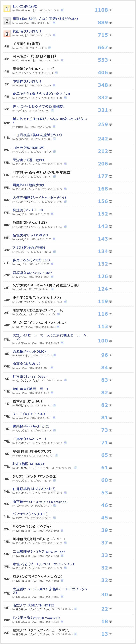Click the small icon after お市's timestamp
The image size is (136, 644).
click(76, 468)
